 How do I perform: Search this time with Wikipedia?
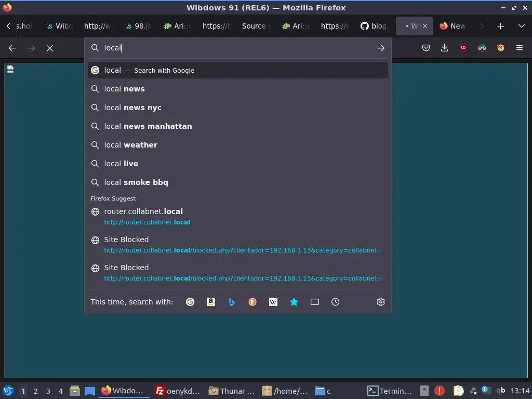click(x=273, y=302)
